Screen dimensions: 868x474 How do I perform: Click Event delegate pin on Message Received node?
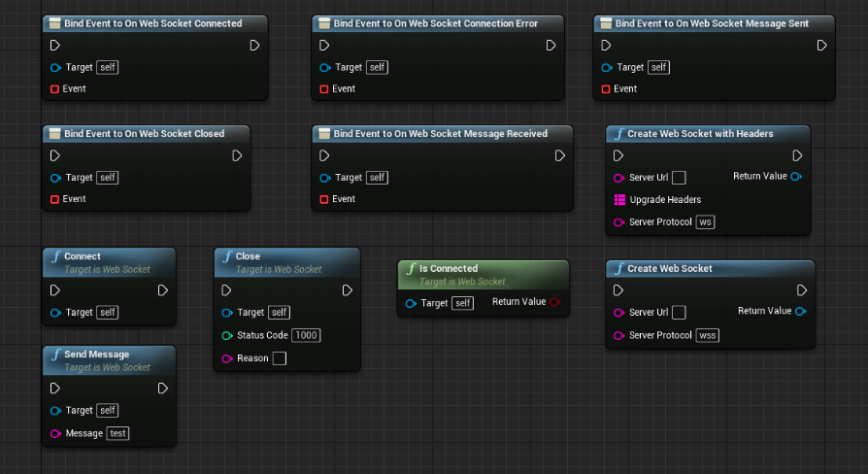(324, 199)
